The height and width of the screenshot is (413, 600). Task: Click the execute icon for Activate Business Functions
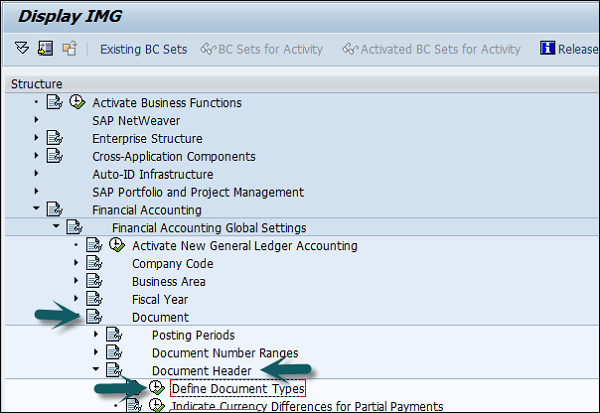[x=78, y=102]
